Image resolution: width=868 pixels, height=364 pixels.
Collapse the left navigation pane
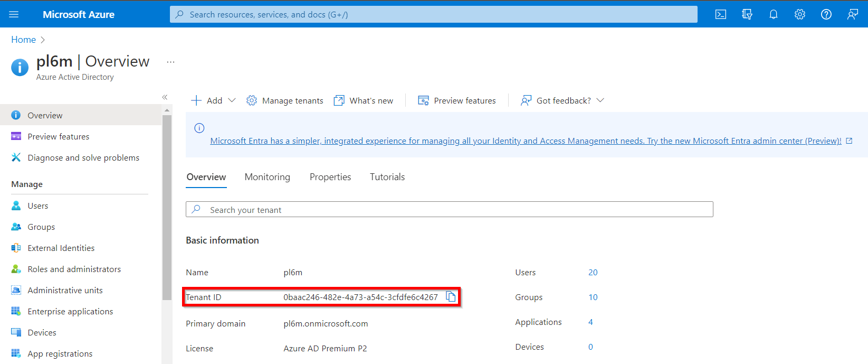click(165, 97)
